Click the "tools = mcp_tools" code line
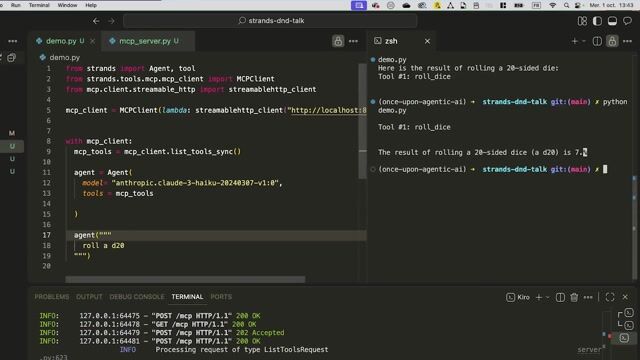 click(118, 193)
